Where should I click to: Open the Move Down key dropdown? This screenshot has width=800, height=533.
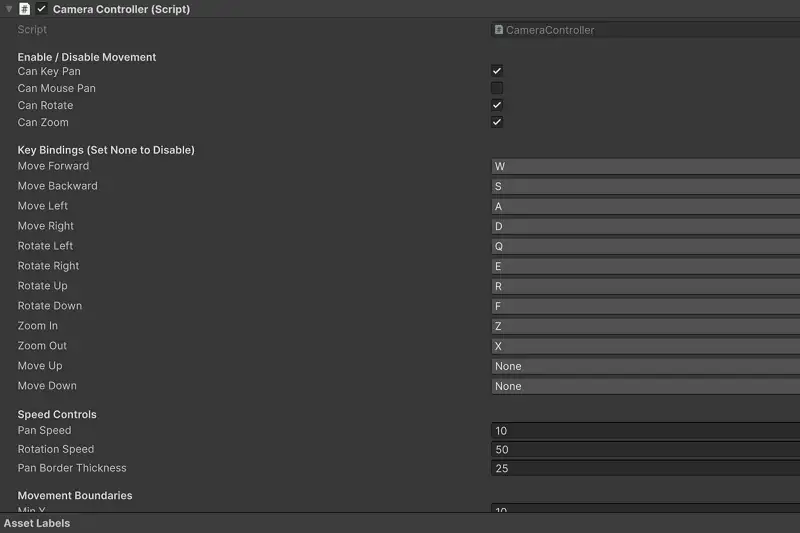[x=645, y=386]
